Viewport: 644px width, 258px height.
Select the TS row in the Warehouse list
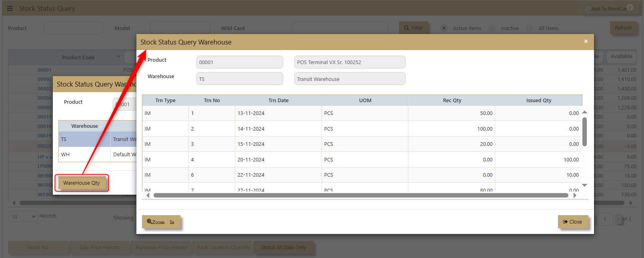(98, 139)
